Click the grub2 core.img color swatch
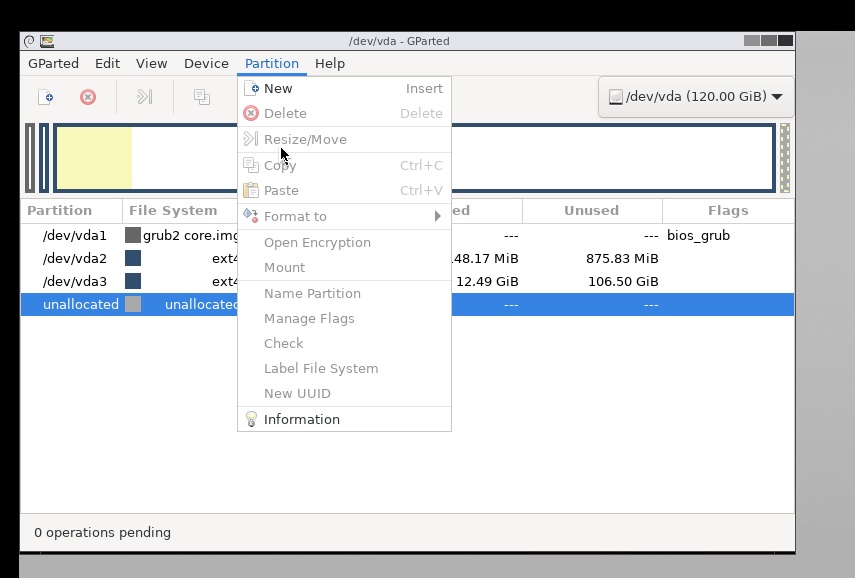Image resolution: width=855 pixels, height=578 pixels. coord(133,235)
